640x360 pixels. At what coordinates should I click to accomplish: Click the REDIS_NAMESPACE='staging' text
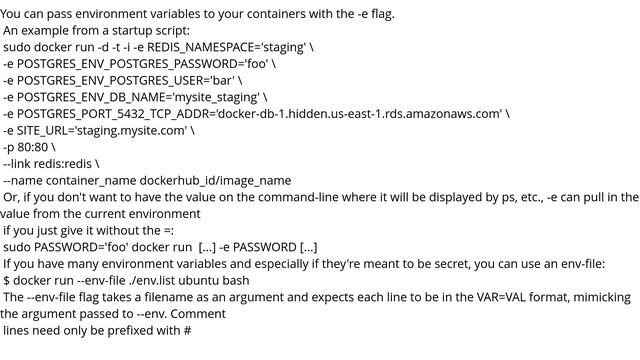pyautogui.click(x=226, y=47)
